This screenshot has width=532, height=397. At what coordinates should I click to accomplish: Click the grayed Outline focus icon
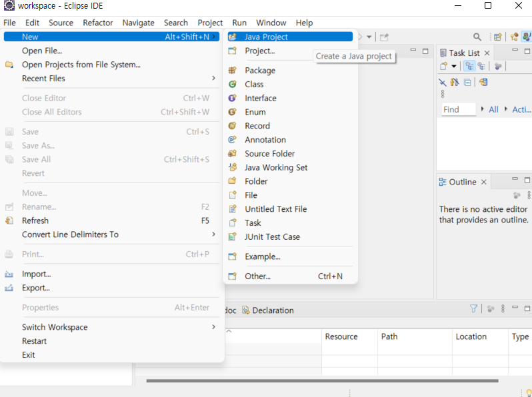[x=517, y=195]
